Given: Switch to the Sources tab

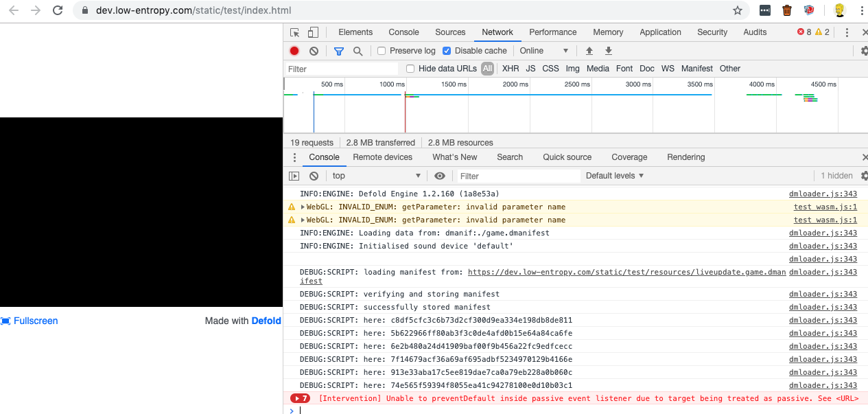Looking at the screenshot, I should [x=450, y=32].
